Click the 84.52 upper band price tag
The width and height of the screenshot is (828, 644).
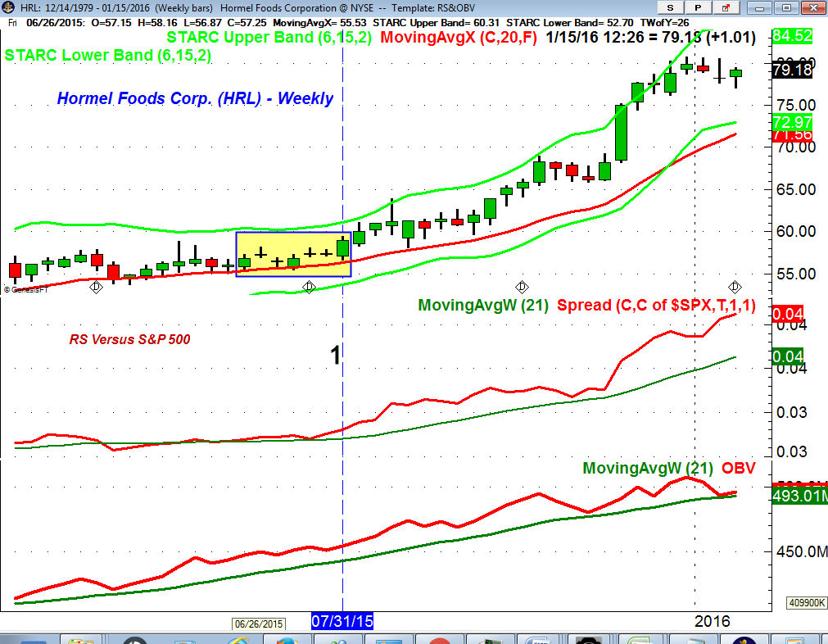coord(792,36)
